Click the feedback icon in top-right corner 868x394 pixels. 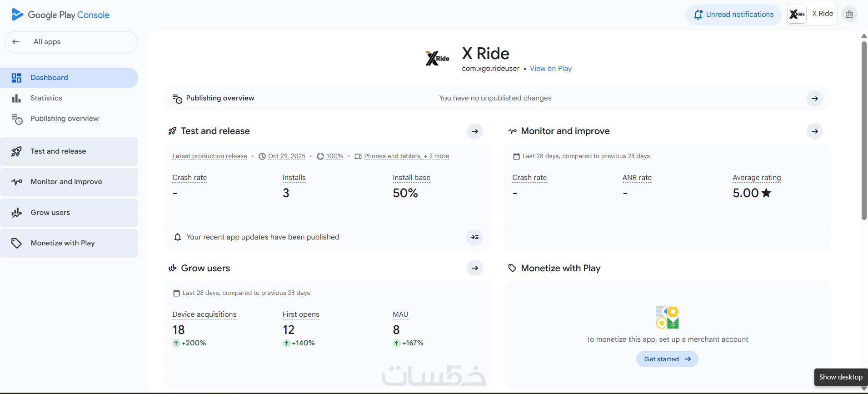pyautogui.click(x=849, y=15)
